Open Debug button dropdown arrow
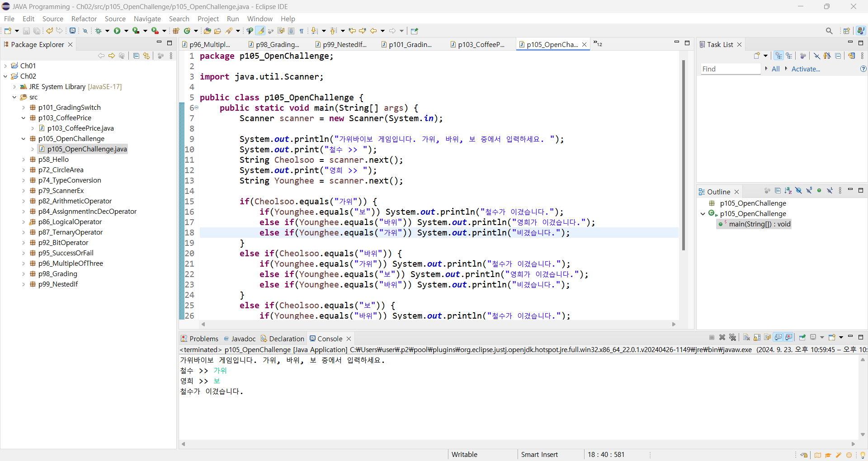Viewport: 868px width, 461px height. coord(107,31)
